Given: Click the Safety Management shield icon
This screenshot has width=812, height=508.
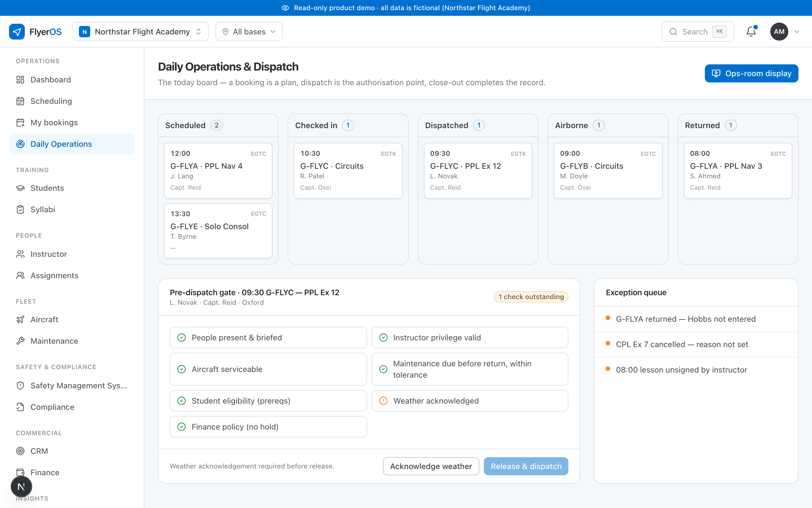Looking at the screenshot, I should pyautogui.click(x=21, y=386).
